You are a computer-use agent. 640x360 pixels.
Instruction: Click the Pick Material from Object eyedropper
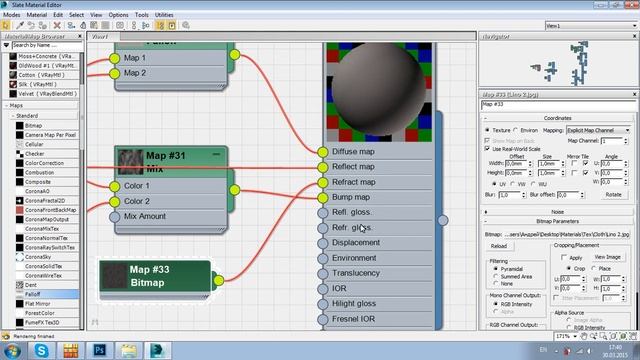click(x=20, y=25)
